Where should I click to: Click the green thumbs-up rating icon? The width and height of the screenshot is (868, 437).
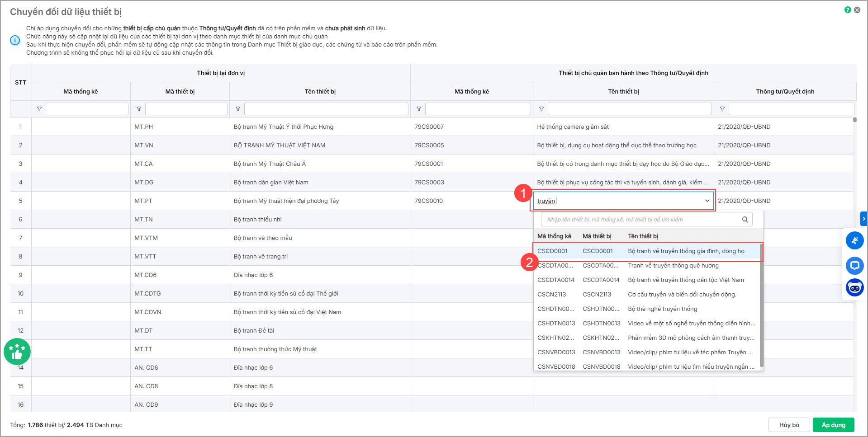tap(17, 352)
